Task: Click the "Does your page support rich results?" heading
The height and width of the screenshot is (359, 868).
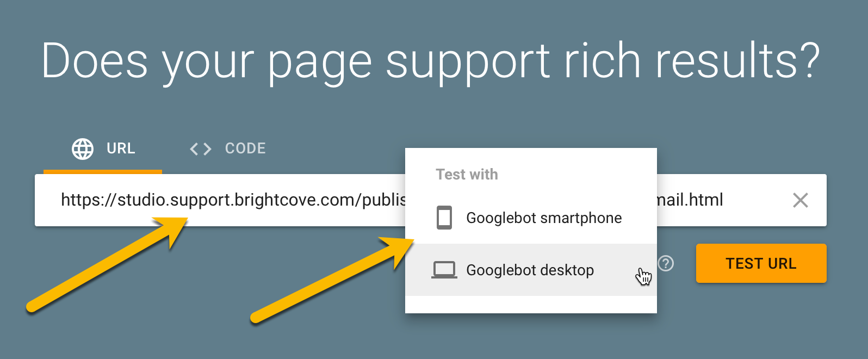Action: 430,61
